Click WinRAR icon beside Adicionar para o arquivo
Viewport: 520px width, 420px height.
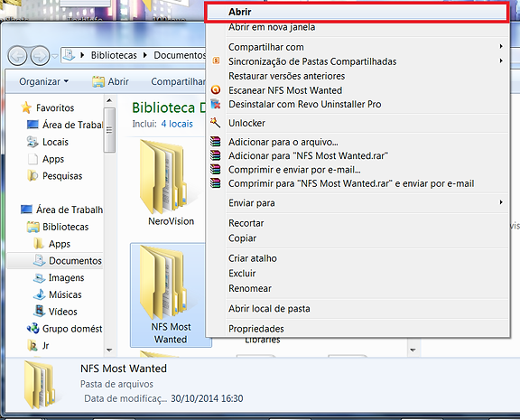click(x=216, y=142)
